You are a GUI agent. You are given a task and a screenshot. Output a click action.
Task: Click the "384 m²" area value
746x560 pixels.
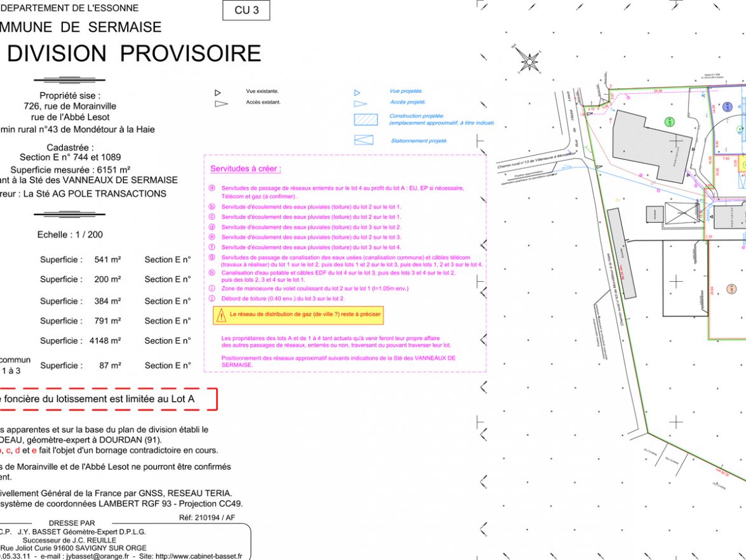tap(107, 301)
